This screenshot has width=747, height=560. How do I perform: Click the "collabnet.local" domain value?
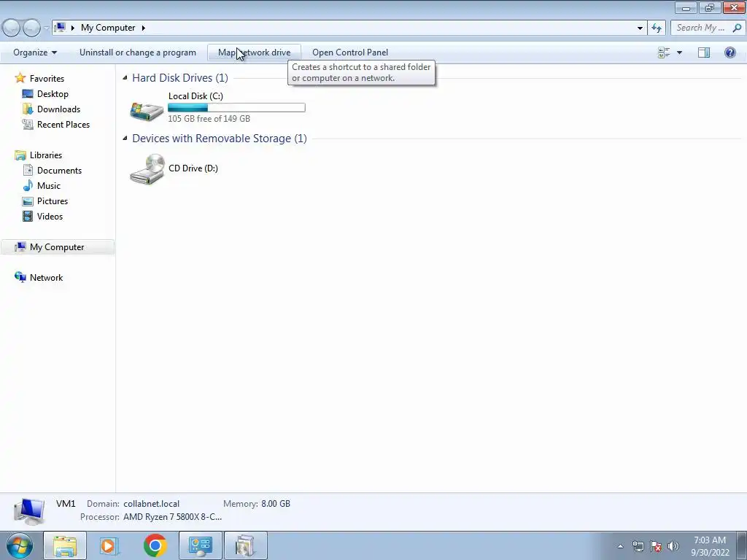pyautogui.click(x=152, y=503)
